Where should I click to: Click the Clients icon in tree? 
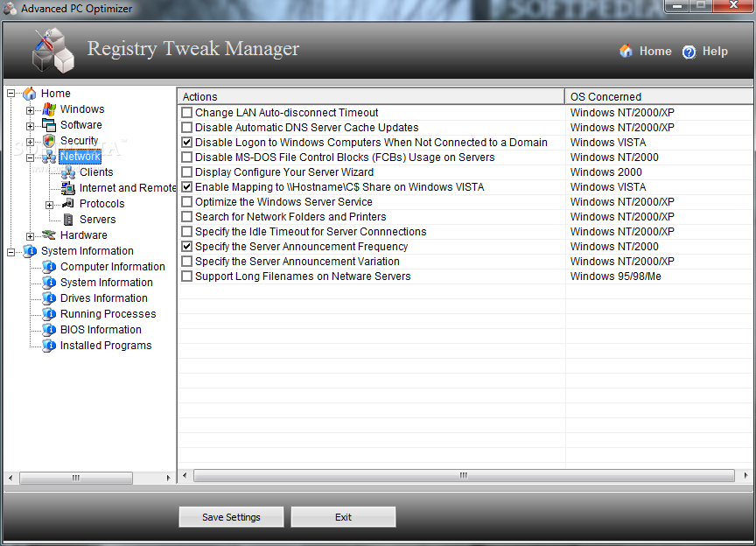pyautogui.click(x=68, y=172)
